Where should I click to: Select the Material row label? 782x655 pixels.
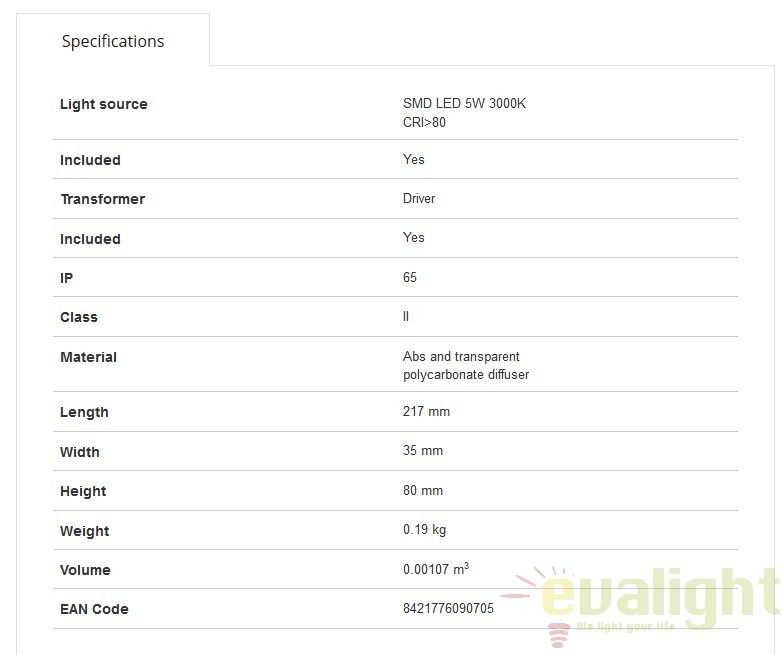tap(88, 357)
